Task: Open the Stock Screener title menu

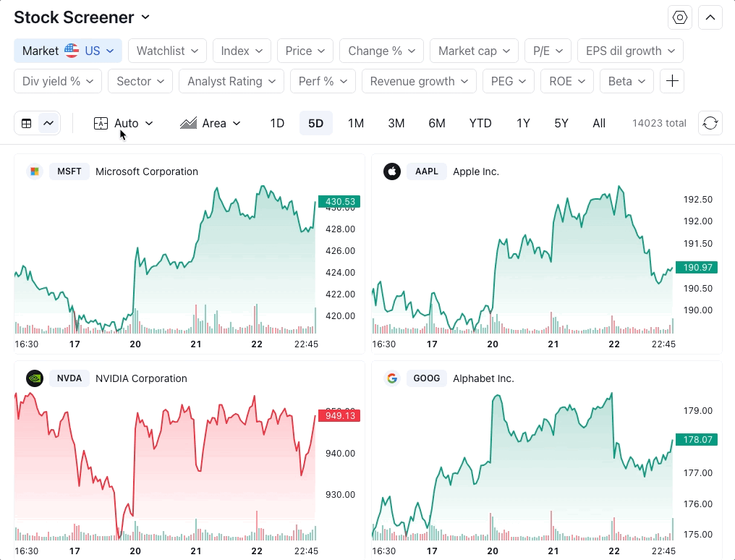Action: pos(82,17)
